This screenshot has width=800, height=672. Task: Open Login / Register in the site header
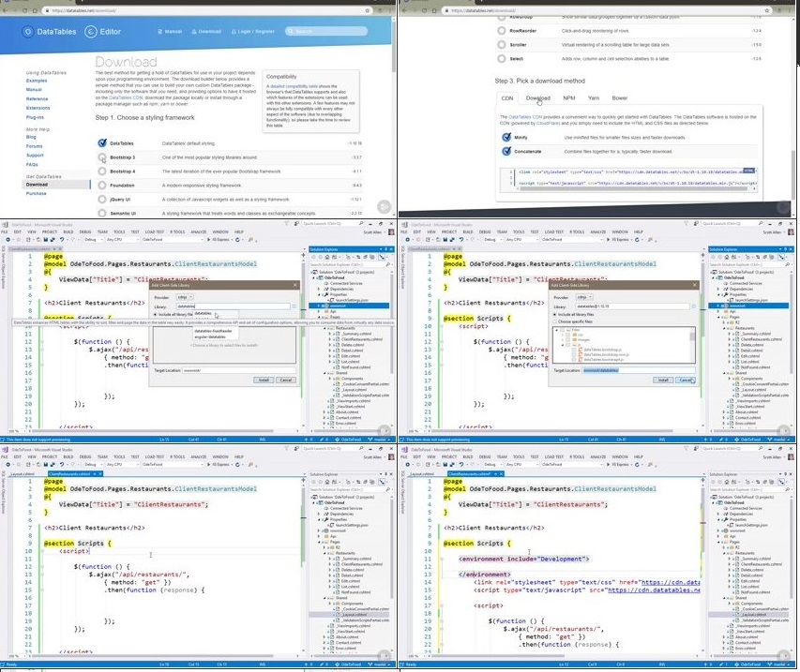pyautogui.click(x=253, y=32)
